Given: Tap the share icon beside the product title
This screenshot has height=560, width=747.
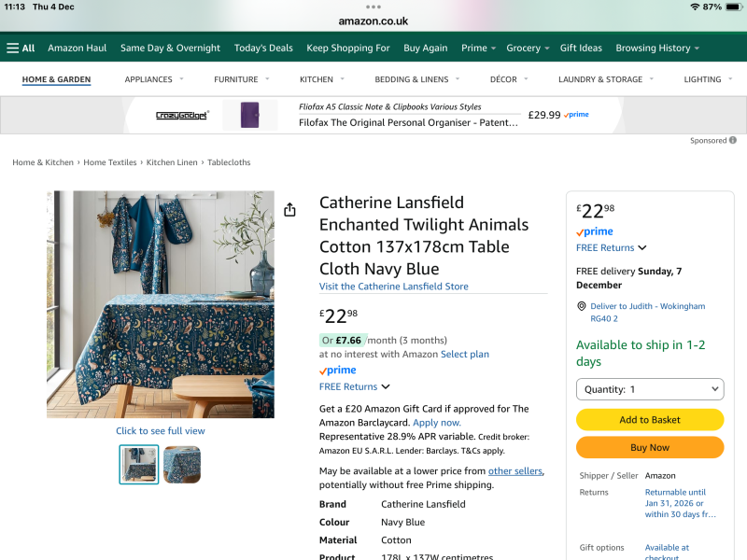Looking at the screenshot, I should click(290, 209).
